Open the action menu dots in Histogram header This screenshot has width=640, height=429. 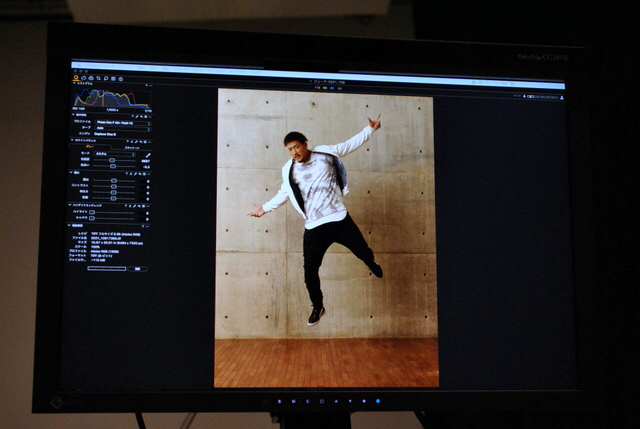coord(151,85)
